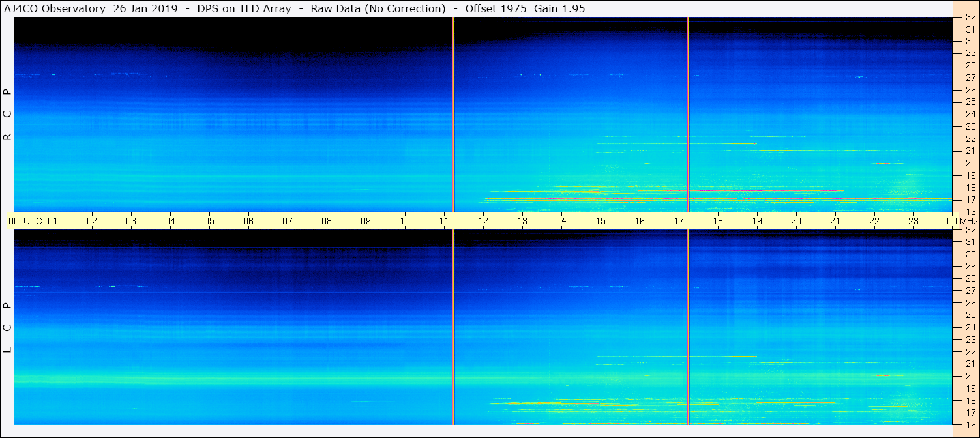Click hour label '03' on time axis

pos(131,221)
